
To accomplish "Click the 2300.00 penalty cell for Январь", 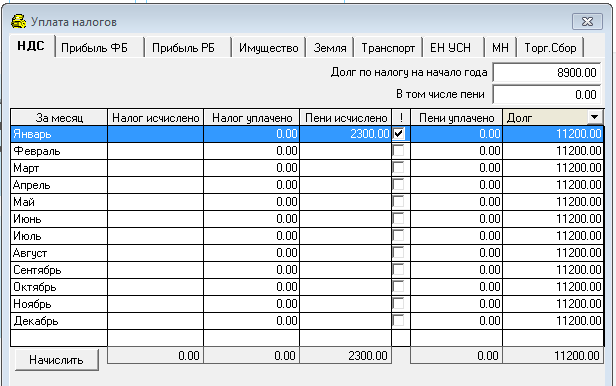I will (x=346, y=134).
